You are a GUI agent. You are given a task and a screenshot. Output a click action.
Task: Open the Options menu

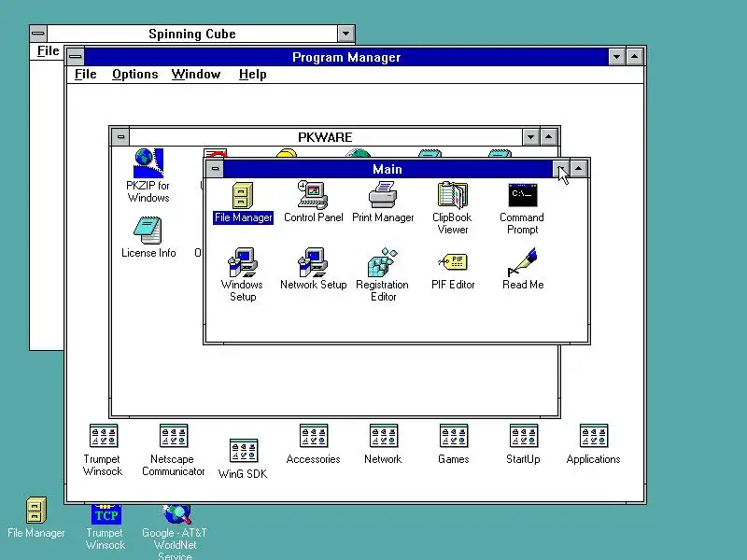tap(134, 75)
